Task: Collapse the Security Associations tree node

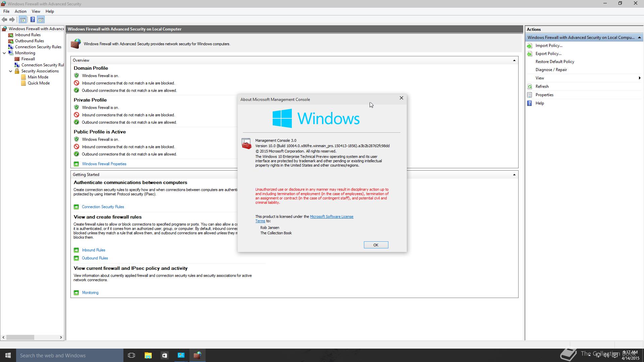Action: (10, 71)
